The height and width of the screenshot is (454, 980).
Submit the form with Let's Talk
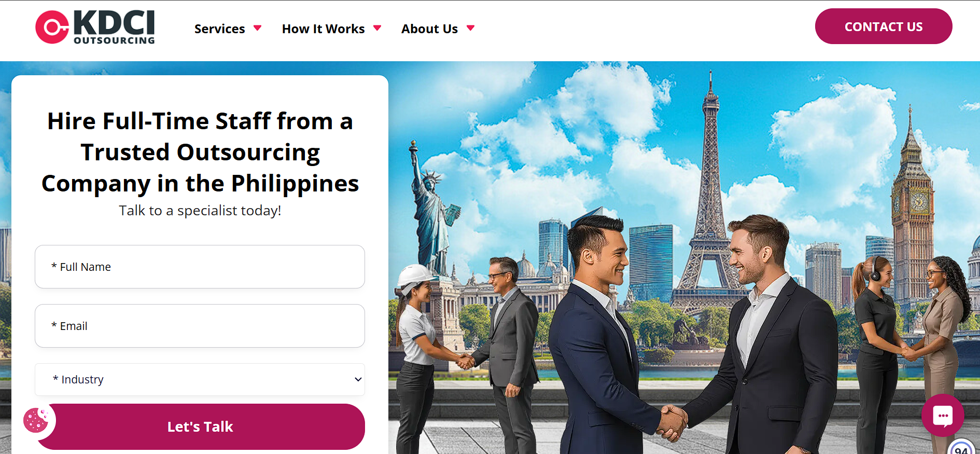pyautogui.click(x=200, y=427)
